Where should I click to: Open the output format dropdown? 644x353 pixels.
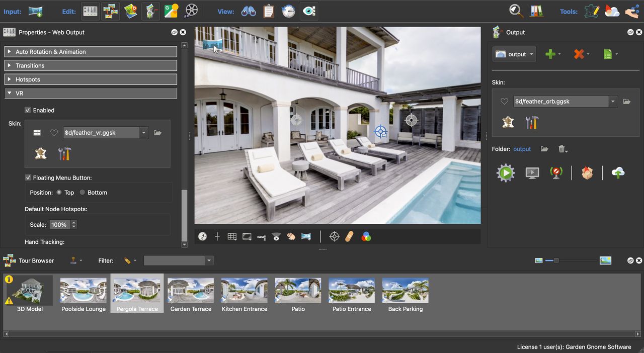514,54
